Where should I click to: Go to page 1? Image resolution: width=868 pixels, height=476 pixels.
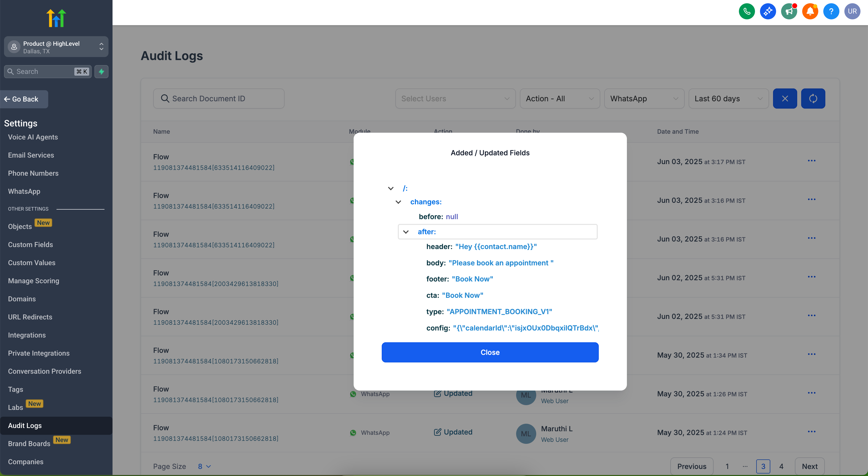point(727,466)
